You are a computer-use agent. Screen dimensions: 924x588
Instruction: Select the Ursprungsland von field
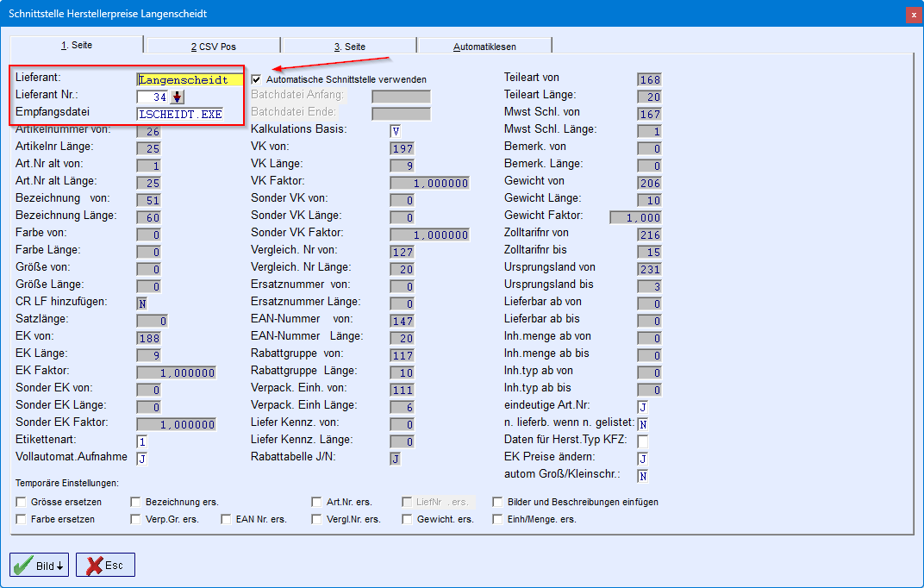(649, 269)
